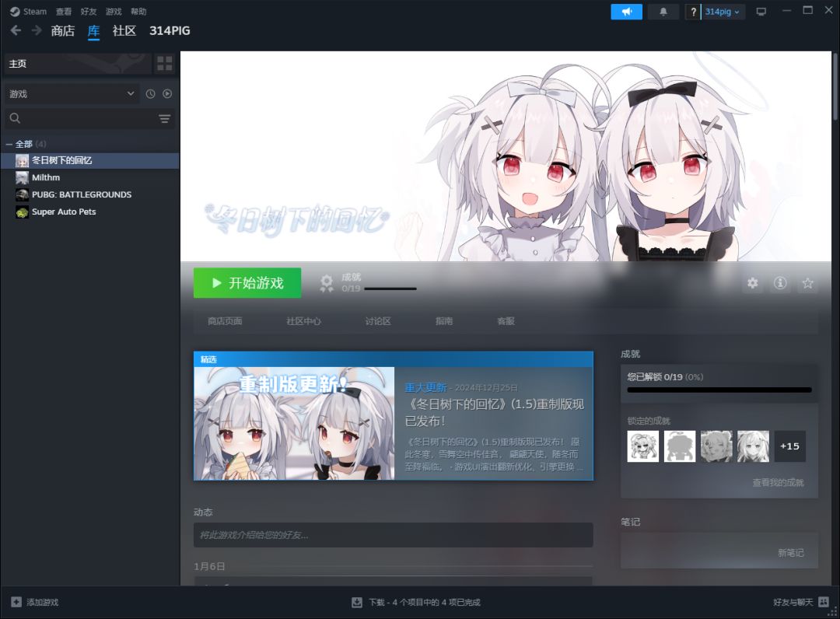Click the third locked achievement icon

716,446
